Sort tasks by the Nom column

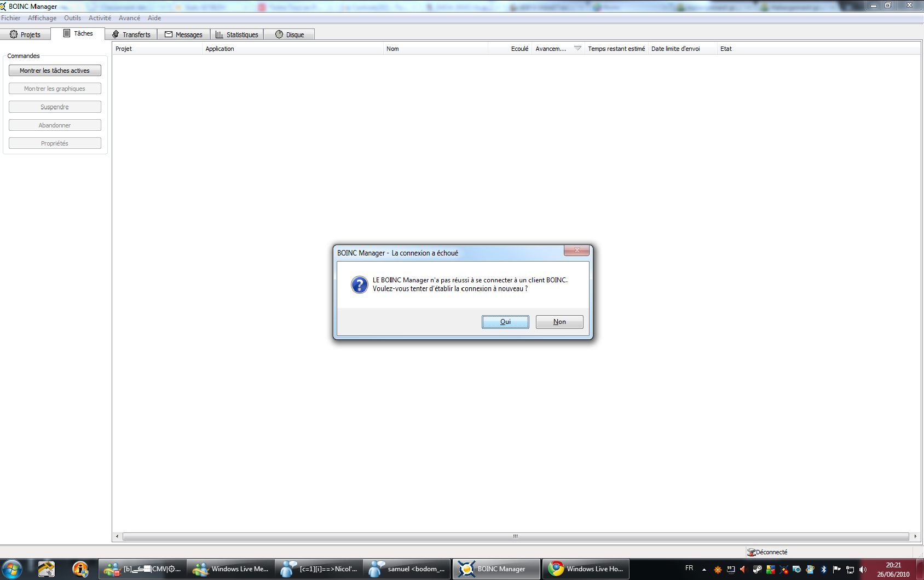point(435,49)
